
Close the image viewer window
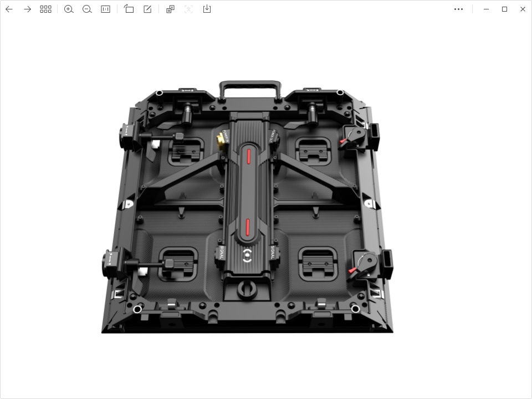pos(523,9)
